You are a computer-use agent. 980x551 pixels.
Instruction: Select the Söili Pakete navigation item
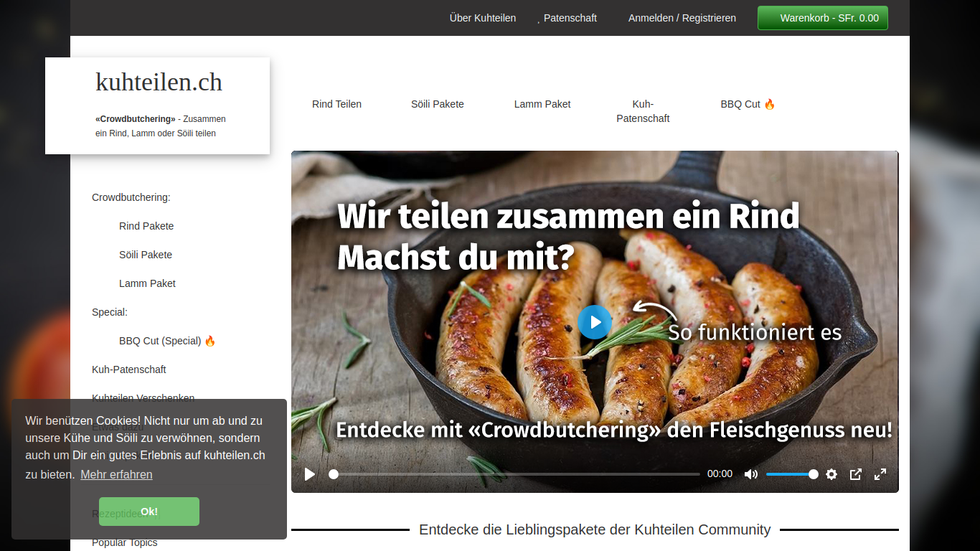(x=438, y=104)
